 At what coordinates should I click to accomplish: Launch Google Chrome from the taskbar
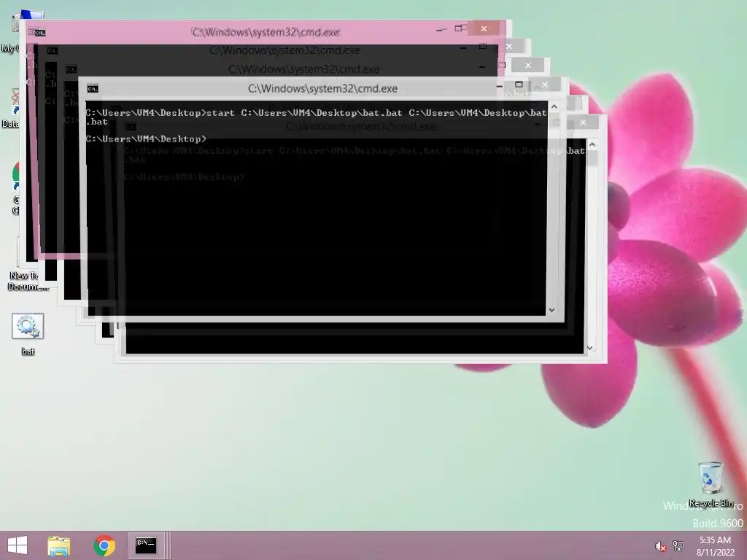point(104,545)
